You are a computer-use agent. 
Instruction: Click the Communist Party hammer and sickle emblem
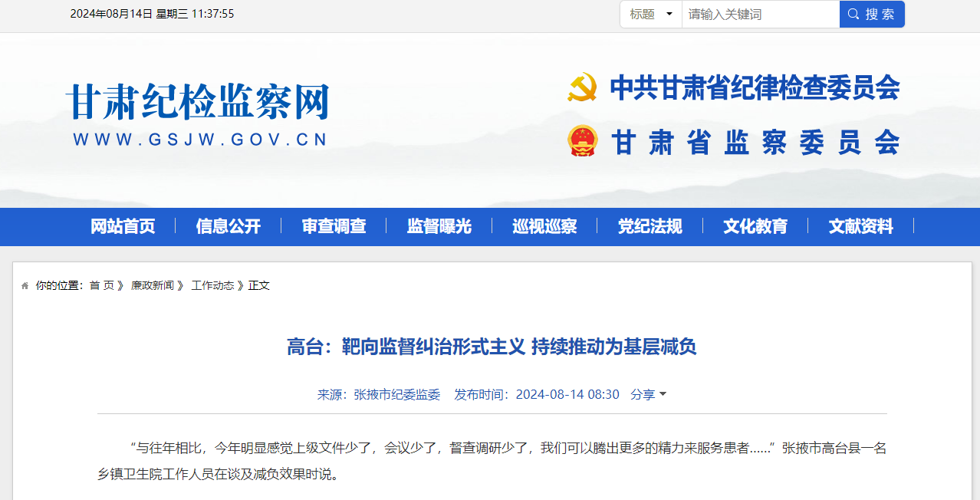(582, 87)
